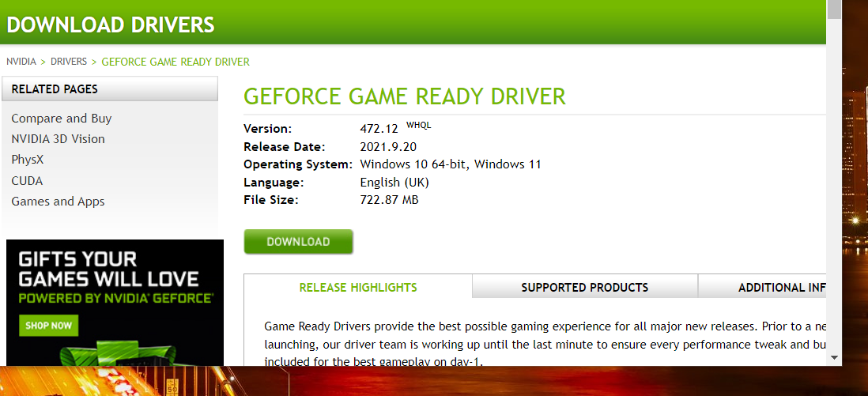The width and height of the screenshot is (868, 396).
Task: Click the WHQL superscript label
Action: point(418,125)
